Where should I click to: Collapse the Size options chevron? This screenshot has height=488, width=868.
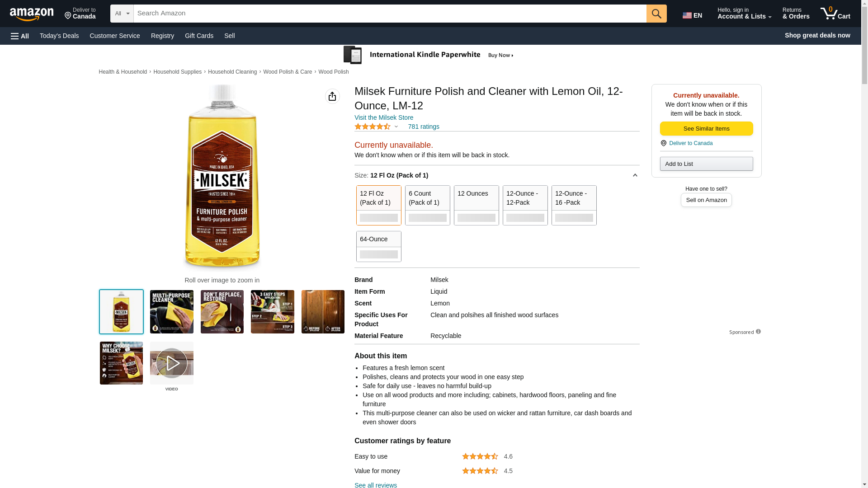click(x=635, y=175)
